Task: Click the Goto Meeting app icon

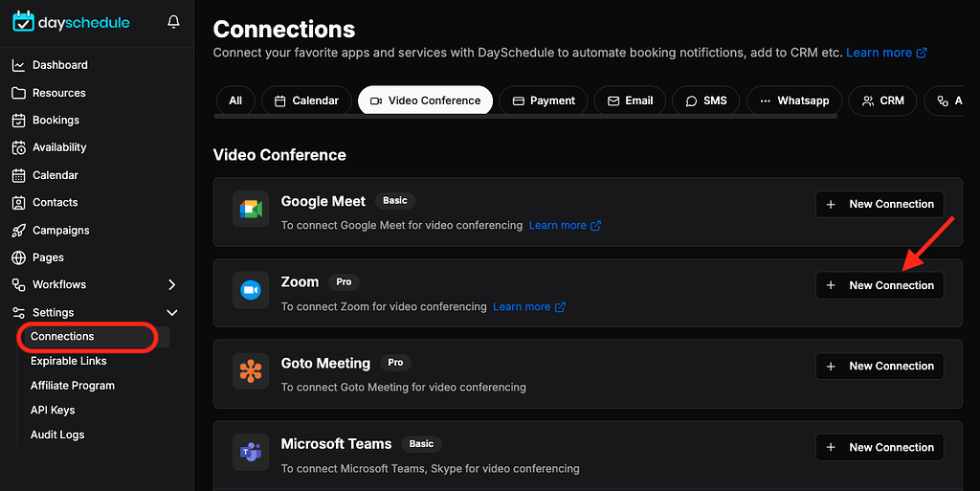Action: pos(251,370)
